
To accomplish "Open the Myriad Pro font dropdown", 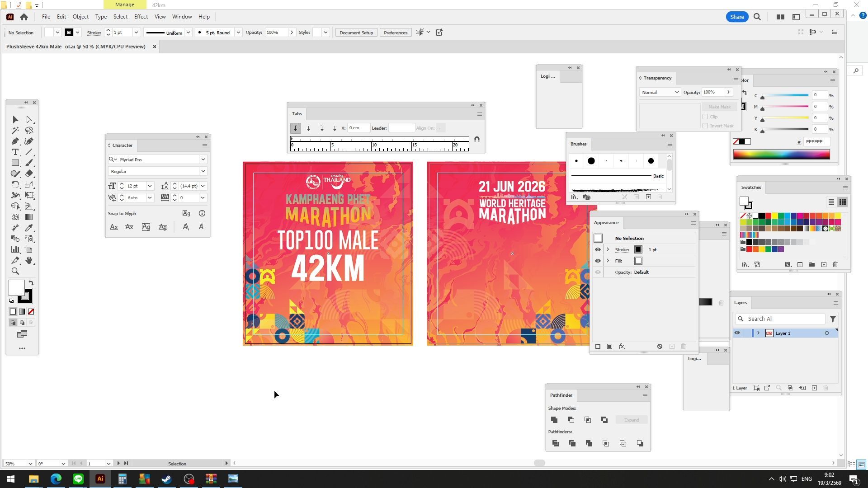I will (203, 160).
